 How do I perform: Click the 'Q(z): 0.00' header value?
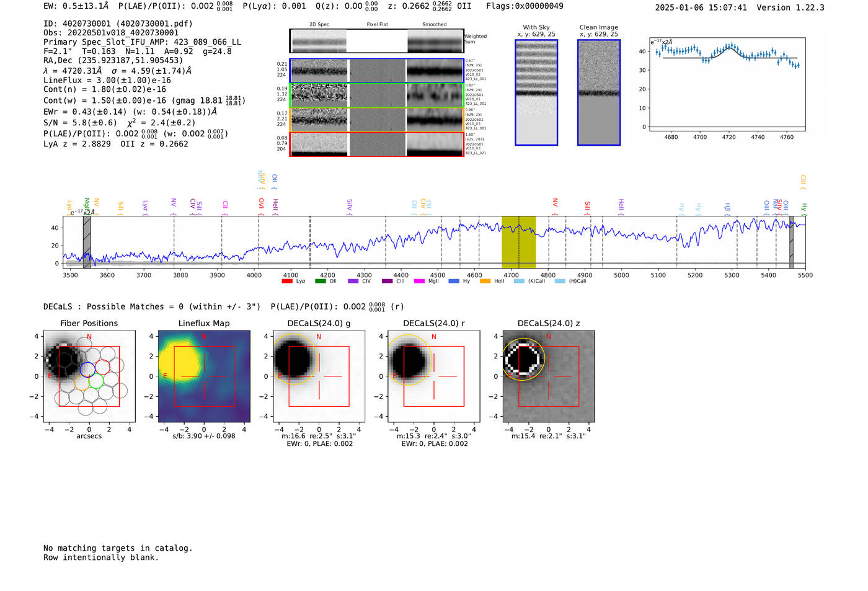[x=347, y=6]
